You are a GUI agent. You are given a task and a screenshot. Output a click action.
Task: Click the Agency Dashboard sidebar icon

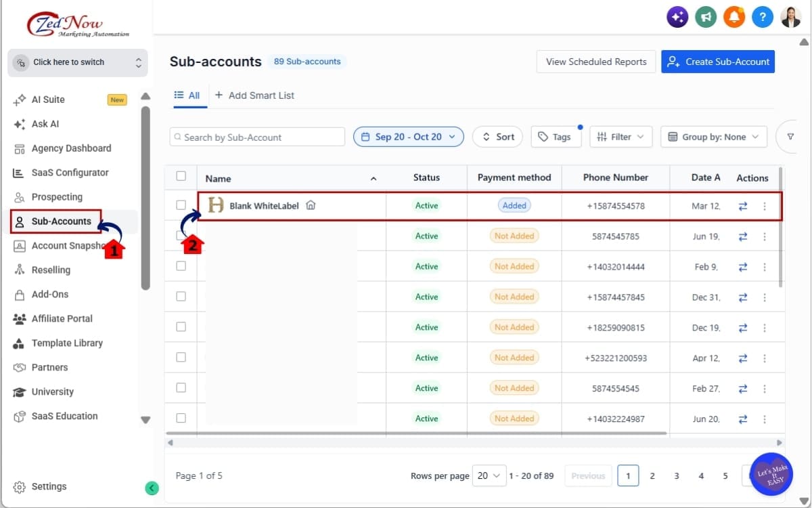coord(20,148)
